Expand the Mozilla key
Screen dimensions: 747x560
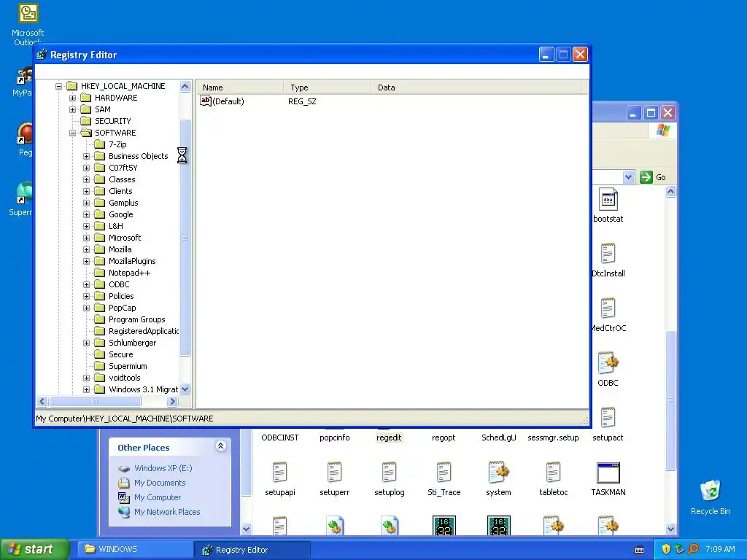tap(86, 249)
